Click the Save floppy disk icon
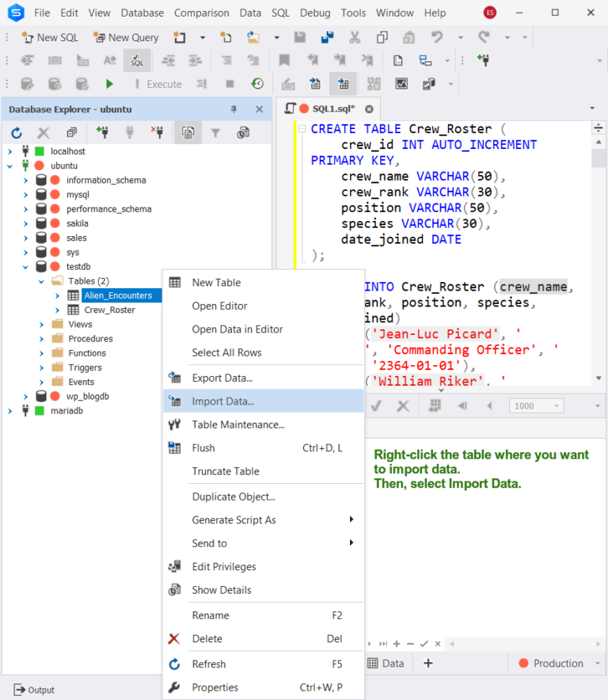608x700 pixels. click(300, 37)
